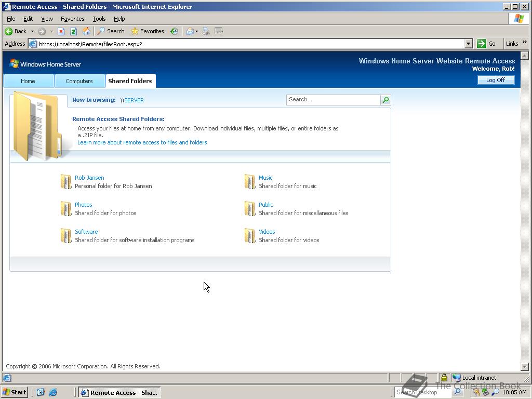Click the address bar URL field

click(251, 44)
